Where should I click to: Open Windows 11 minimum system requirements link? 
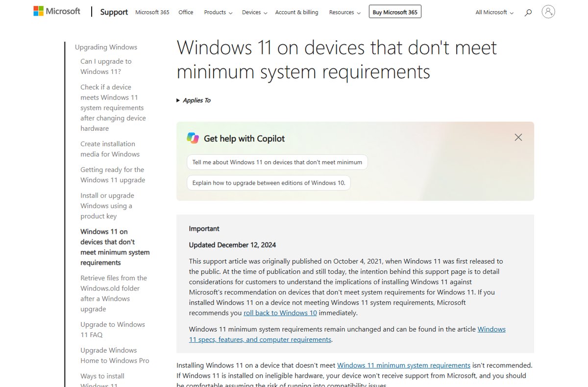click(x=404, y=365)
